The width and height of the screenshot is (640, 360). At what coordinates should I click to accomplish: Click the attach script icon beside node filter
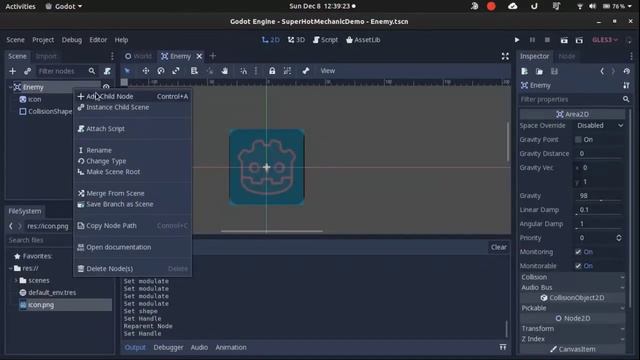[x=107, y=71]
